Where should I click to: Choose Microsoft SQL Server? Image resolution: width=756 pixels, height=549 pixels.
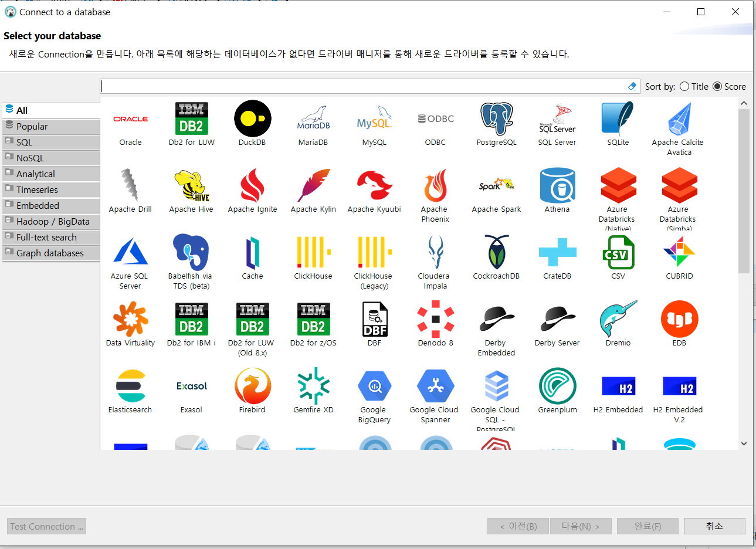[x=557, y=118]
